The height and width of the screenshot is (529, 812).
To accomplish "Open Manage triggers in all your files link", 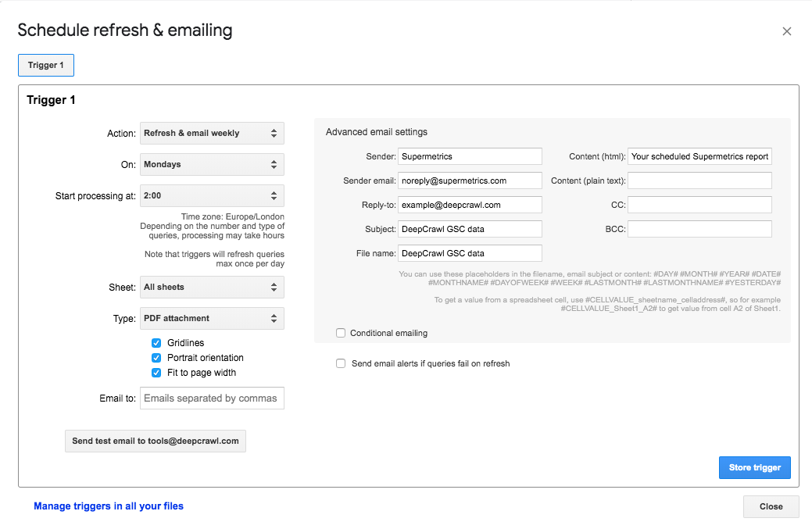I will pos(109,506).
